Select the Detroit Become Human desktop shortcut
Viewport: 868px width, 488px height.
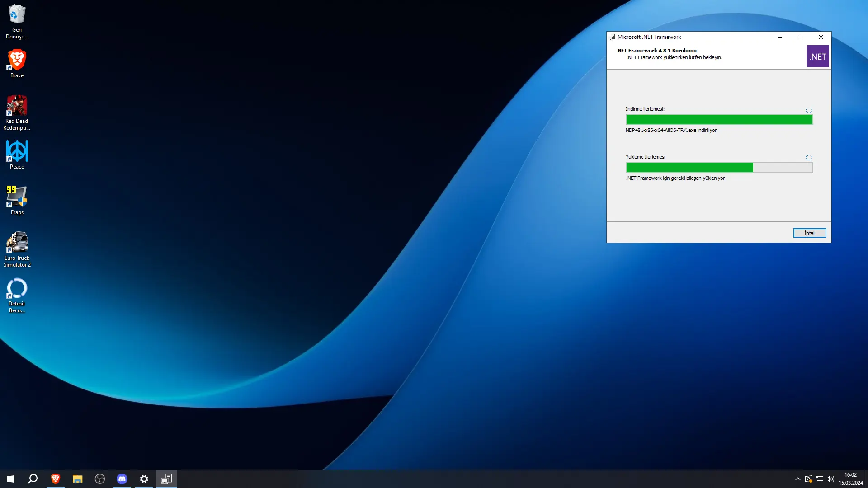point(17,296)
